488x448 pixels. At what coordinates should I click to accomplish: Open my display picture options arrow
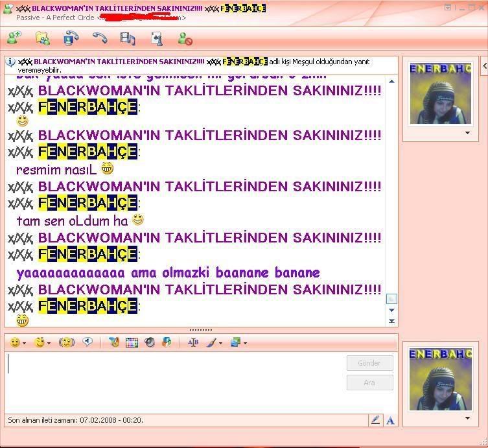(x=467, y=418)
